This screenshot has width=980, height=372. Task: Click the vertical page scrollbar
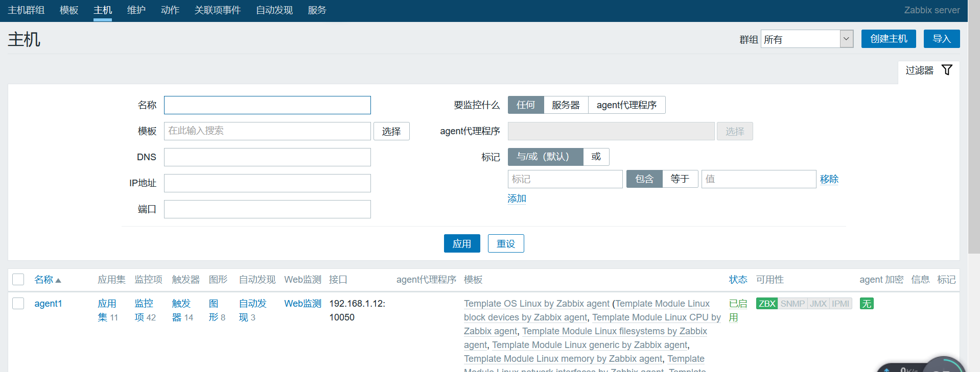974,127
